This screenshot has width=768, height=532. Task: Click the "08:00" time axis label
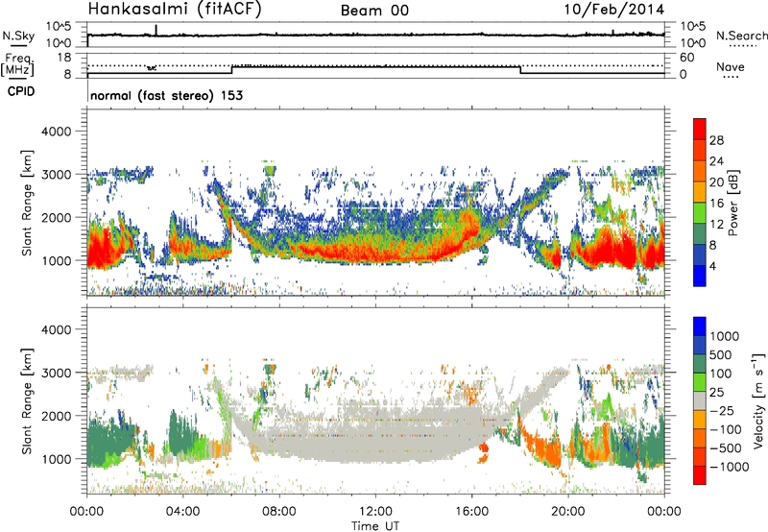[279, 512]
